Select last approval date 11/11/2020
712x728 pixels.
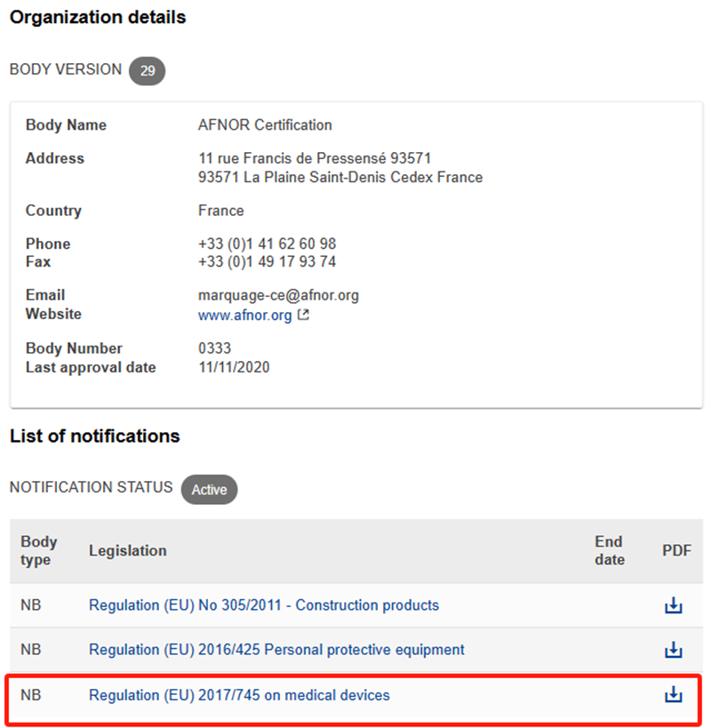pos(234,367)
